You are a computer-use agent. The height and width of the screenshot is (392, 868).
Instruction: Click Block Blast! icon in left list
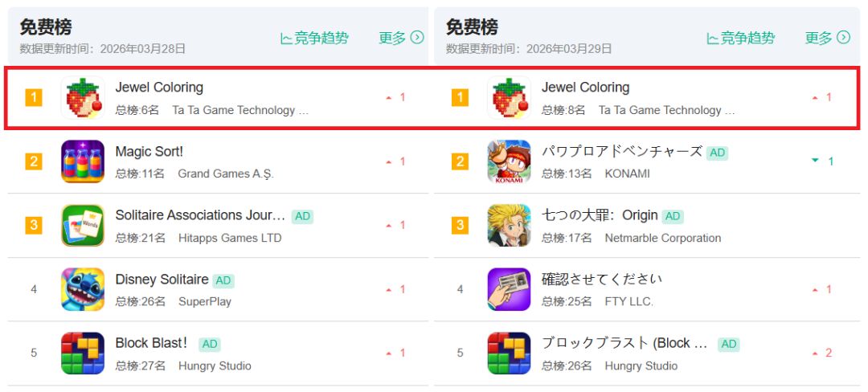(83, 353)
